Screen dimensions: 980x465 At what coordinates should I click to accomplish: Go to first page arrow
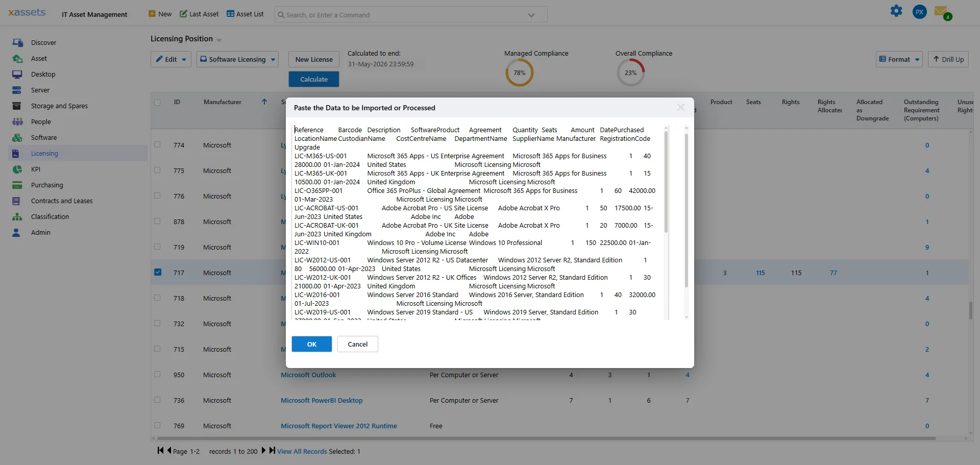tap(160, 450)
